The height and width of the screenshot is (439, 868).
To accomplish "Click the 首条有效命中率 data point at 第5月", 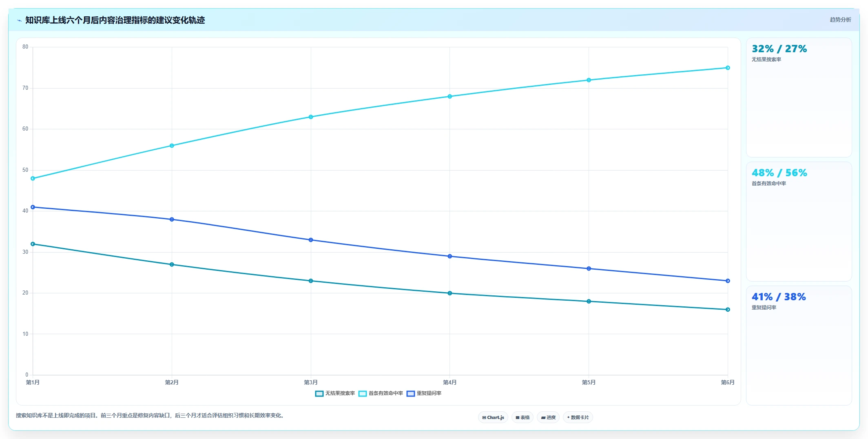I will click(589, 80).
